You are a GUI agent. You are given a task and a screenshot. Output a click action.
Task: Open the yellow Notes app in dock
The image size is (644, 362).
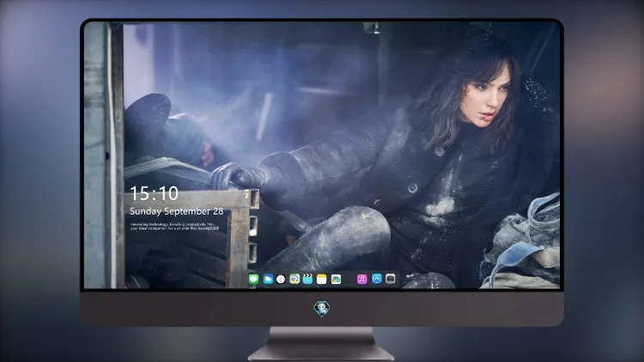[322, 280]
